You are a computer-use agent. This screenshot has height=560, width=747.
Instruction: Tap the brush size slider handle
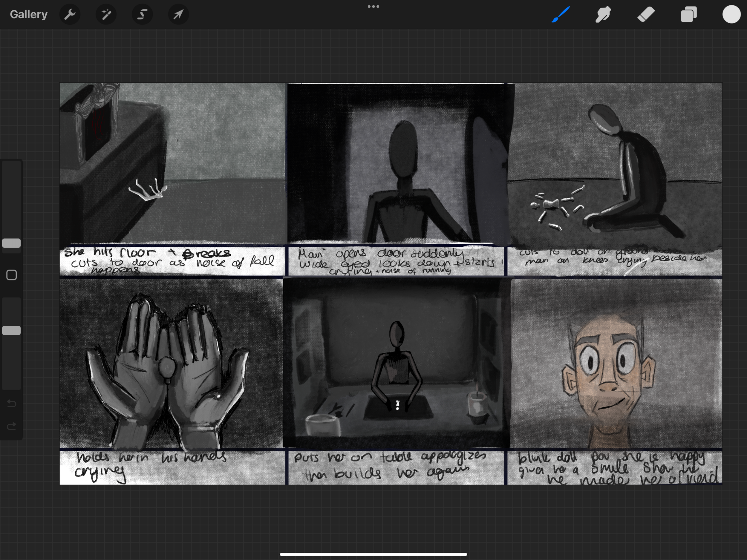(x=11, y=243)
